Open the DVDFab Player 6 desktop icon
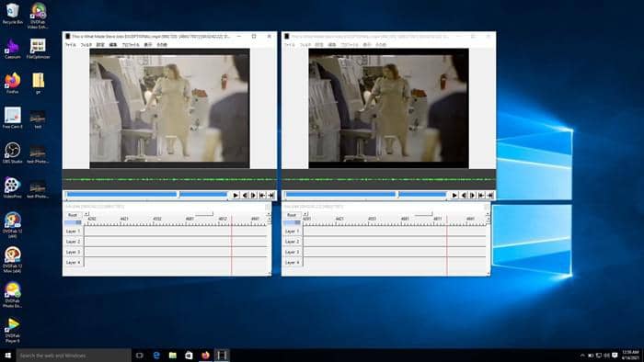This screenshot has height=362, width=644. point(12,331)
